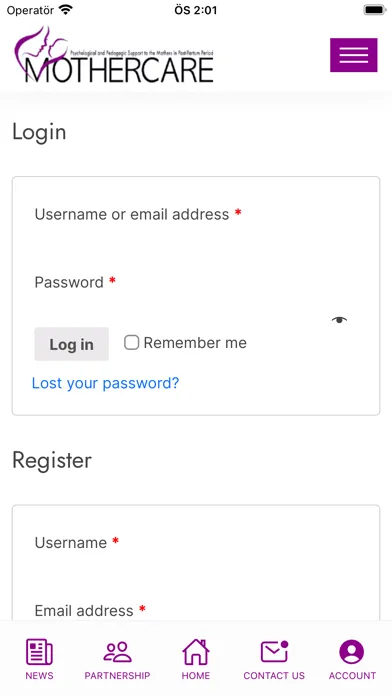Check the Remember me checkbox
The height and width of the screenshot is (696, 392).
131,343
